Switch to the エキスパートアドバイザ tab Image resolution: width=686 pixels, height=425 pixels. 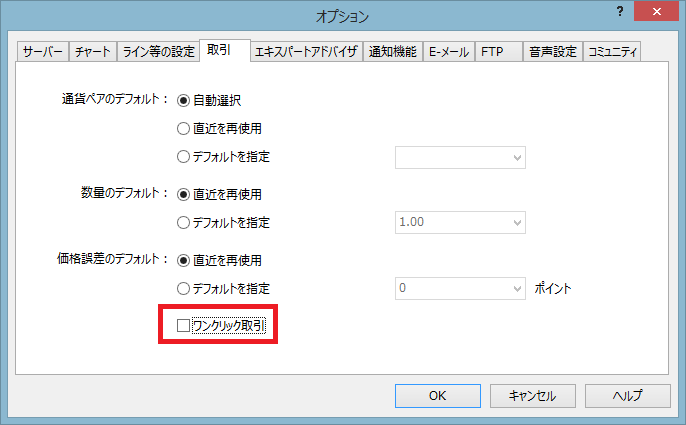pos(306,52)
